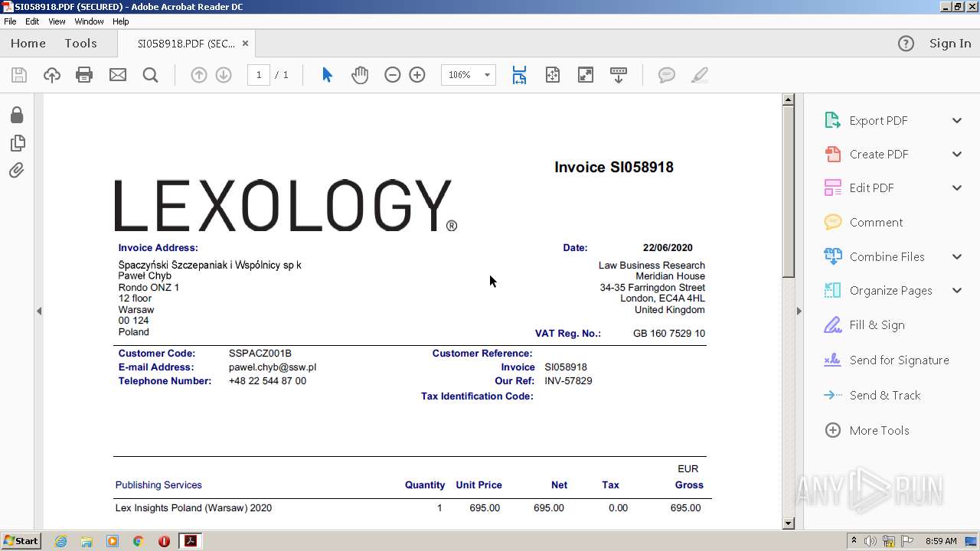Image resolution: width=980 pixels, height=551 pixels.
Task: Expand the Export PDF chevron
Action: (957, 120)
